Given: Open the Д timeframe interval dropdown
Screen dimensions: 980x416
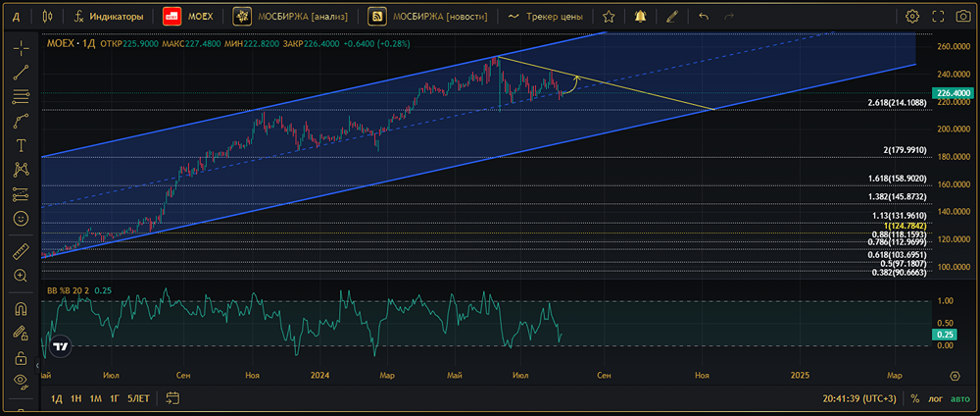Looking at the screenshot, I should pos(15,17).
